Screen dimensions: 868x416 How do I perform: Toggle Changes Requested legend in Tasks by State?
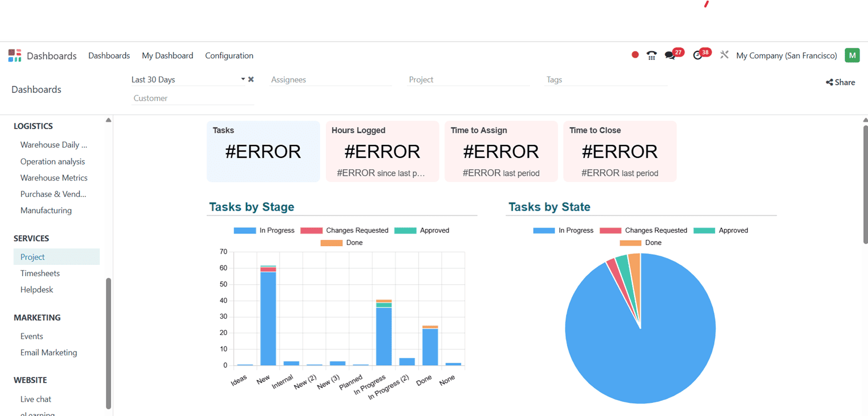643,230
